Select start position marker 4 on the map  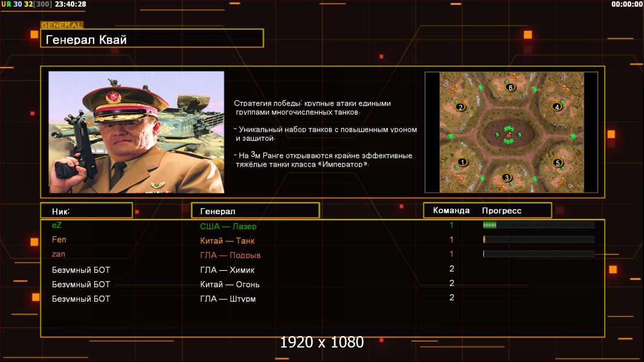(x=557, y=107)
